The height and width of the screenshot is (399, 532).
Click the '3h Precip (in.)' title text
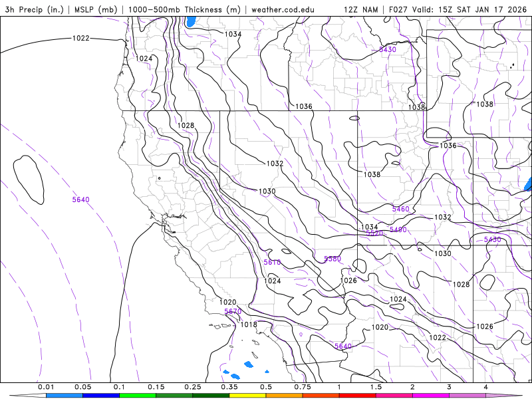tap(35, 9)
